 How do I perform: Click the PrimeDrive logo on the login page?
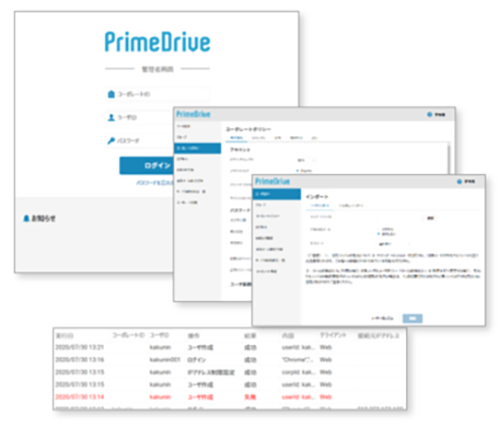[157, 42]
